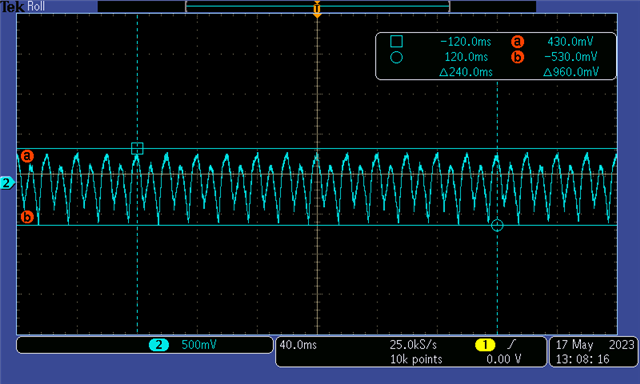640x384 pixels.
Task: Click the 10k points record length
Action: point(416,359)
